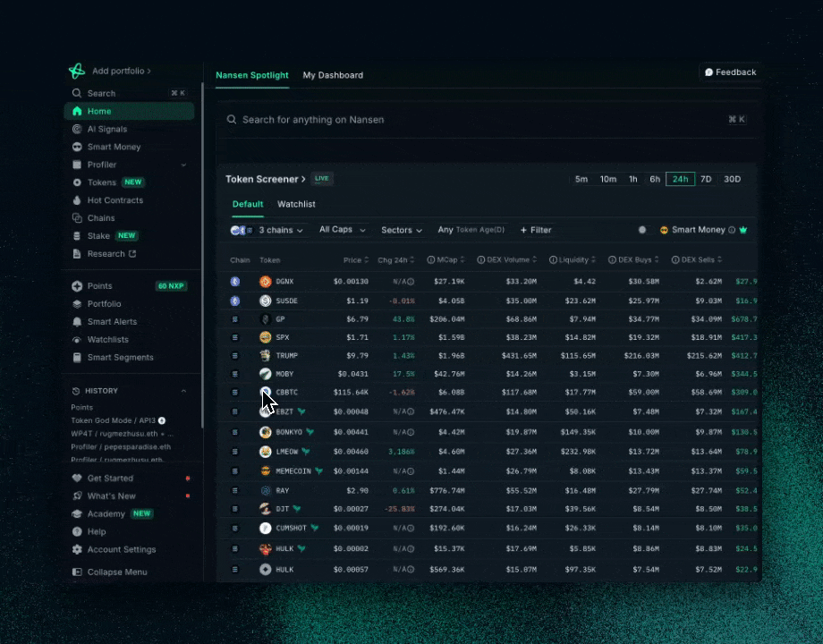The height and width of the screenshot is (644, 823).
Task: Select the 1h timeframe option
Action: click(633, 179)
